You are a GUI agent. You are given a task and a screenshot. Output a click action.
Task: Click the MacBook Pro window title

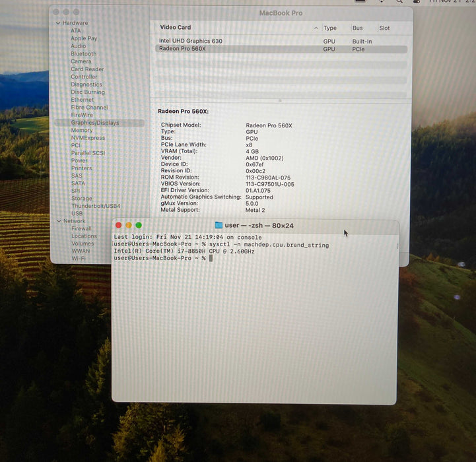click(x=281, y=13)
